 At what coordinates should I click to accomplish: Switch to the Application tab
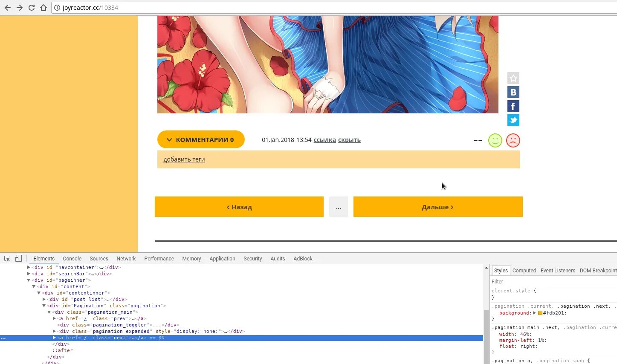(222, 258)
